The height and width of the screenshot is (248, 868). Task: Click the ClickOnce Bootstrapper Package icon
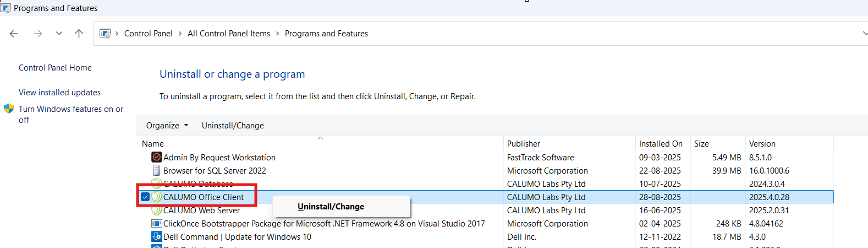pos(157,223)
